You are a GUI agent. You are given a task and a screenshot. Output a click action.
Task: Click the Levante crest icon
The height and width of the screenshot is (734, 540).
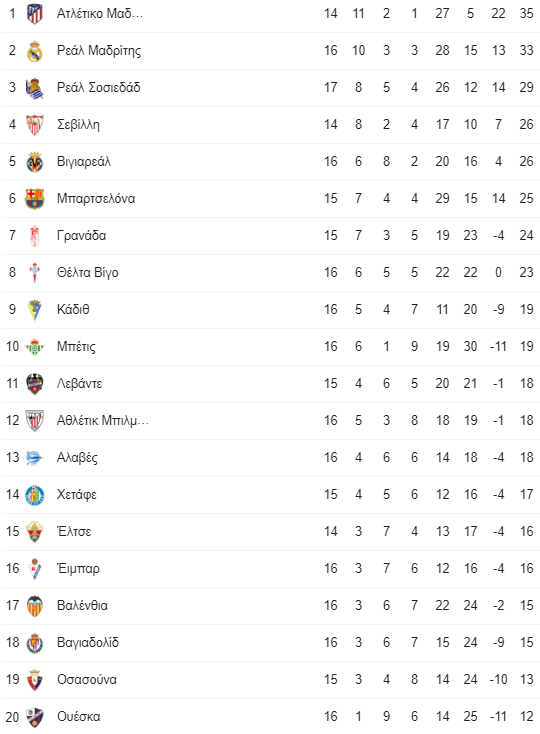point(35,383)
